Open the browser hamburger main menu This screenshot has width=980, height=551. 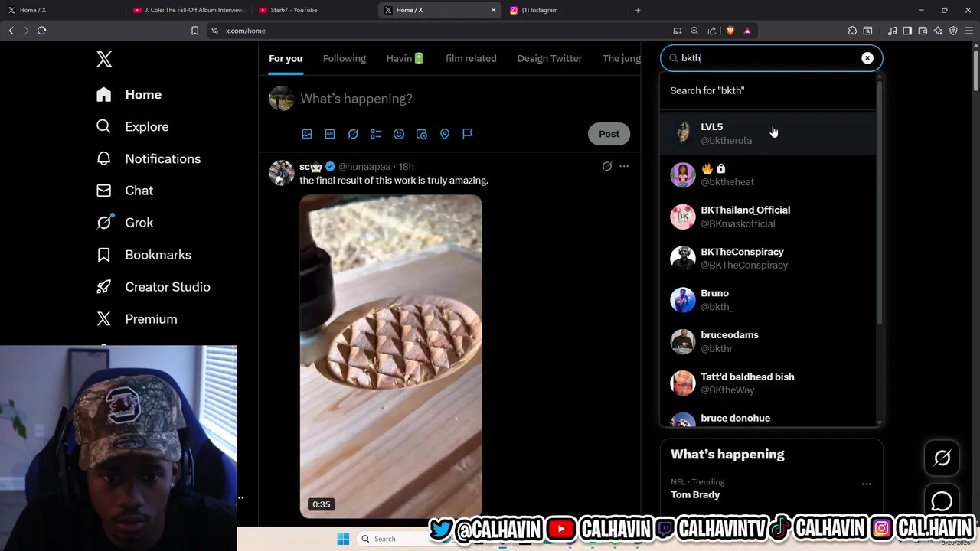969,31
